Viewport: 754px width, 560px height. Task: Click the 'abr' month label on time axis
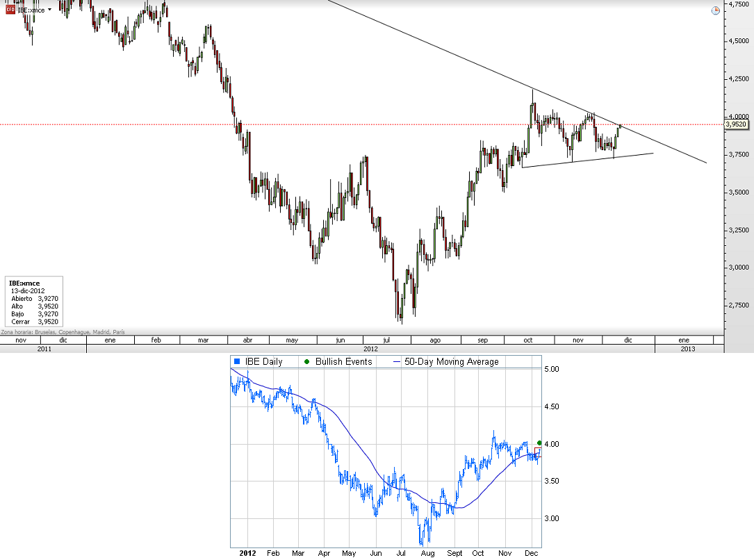247,340
